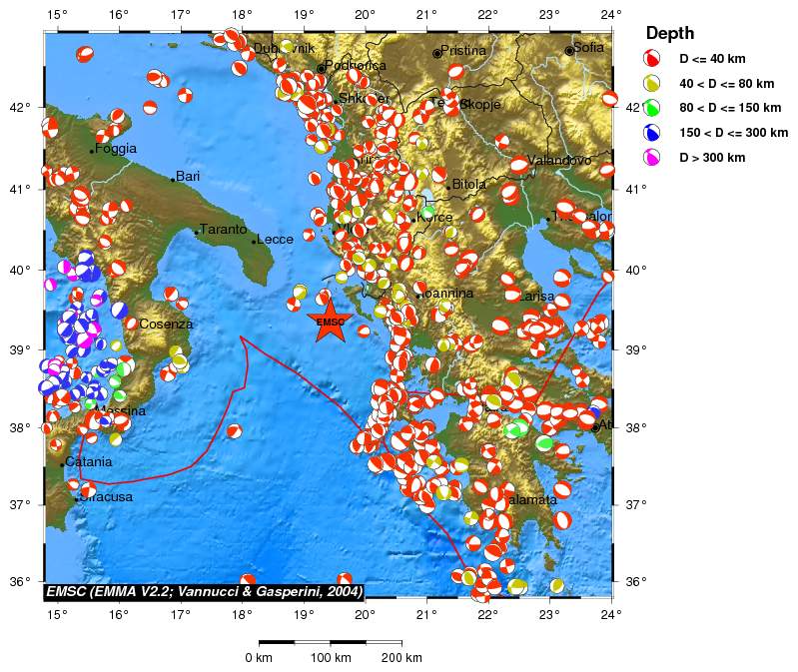This screenshot has height=672, width=798.
Task: Click the Sofia city marker dot
Action: click(x=569, y=50)
